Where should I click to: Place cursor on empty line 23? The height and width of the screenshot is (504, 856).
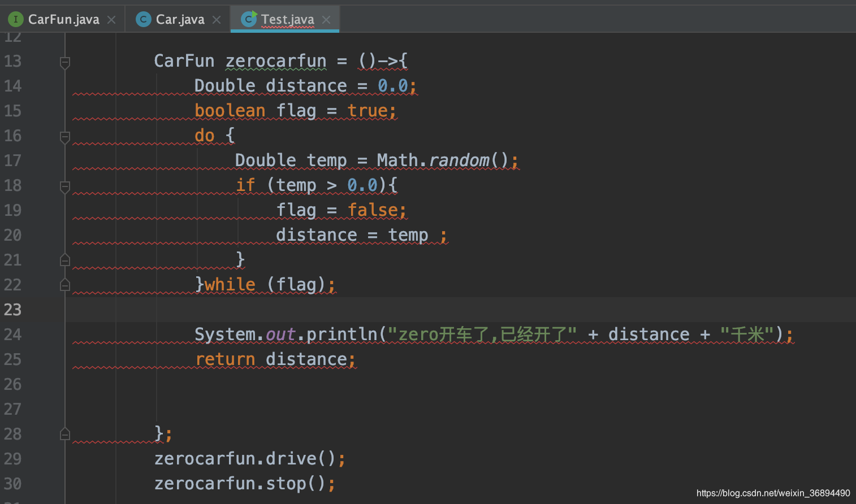coord(460,310)
